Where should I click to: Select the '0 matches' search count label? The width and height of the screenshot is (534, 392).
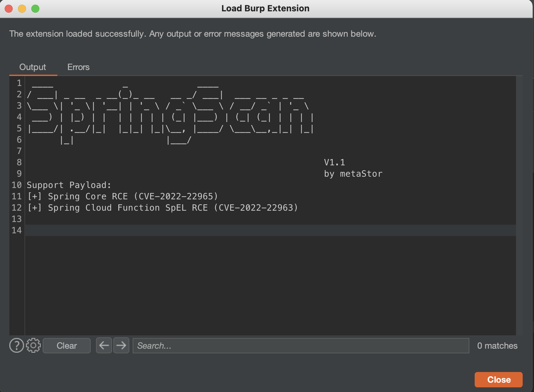coord(497,346)
